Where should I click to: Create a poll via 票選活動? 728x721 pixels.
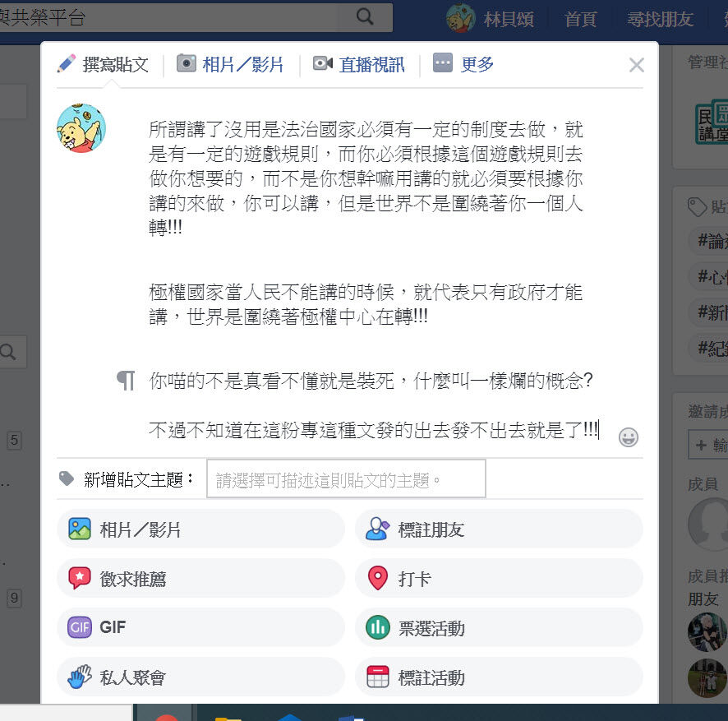click(499, 627)
